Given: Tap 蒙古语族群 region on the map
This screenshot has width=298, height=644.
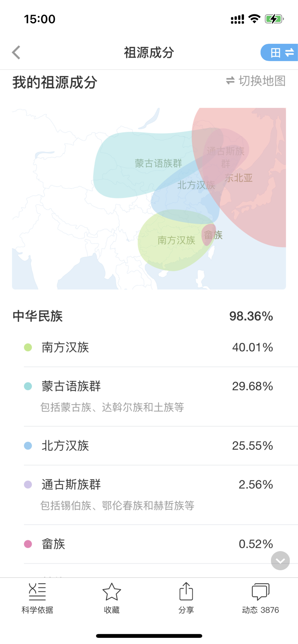Looking at the screenshot, I should point(158,164).
